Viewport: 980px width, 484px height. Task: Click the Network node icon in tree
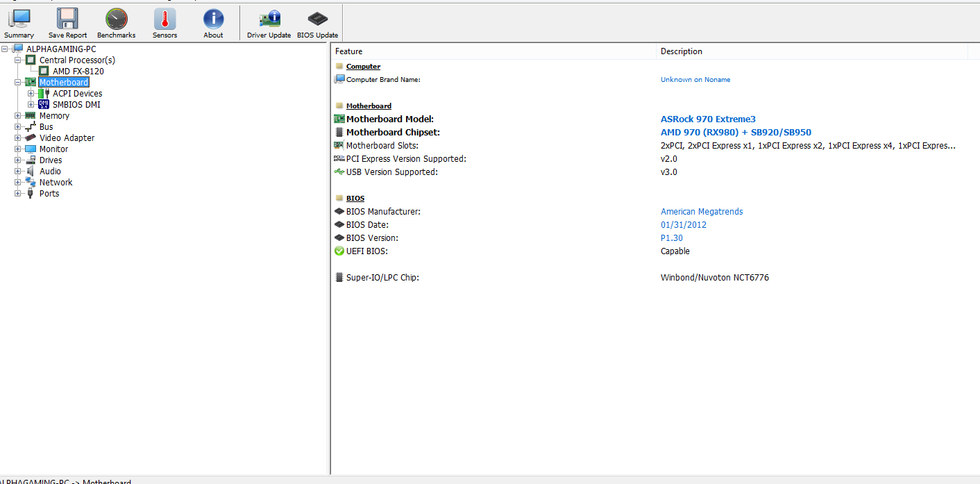point(31,182)
